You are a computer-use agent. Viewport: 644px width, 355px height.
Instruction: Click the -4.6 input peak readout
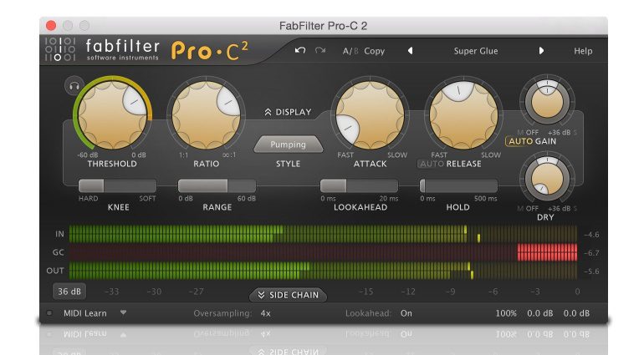click(x=591, y=235)
